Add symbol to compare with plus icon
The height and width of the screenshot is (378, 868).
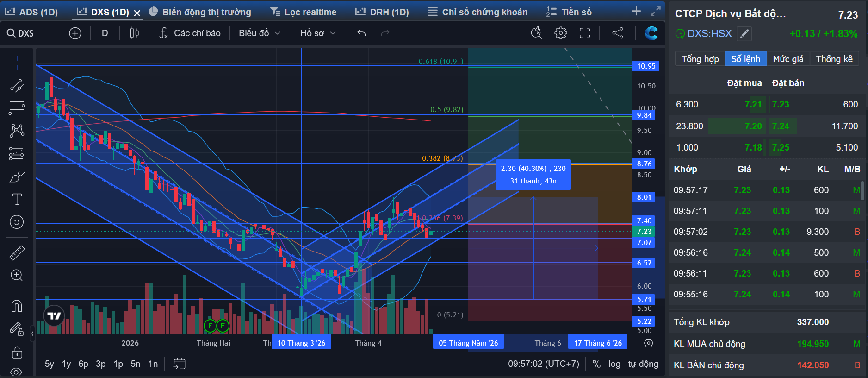[75, 33]
